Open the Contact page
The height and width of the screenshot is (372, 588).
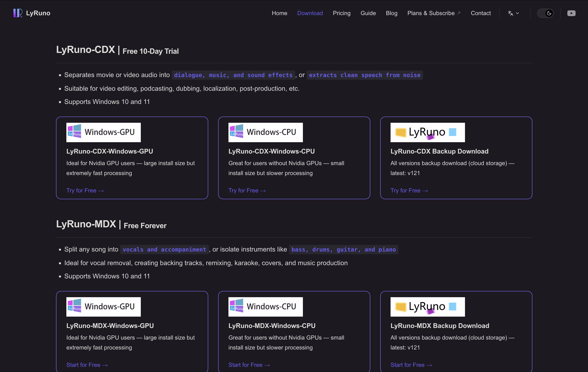point(480,13)
